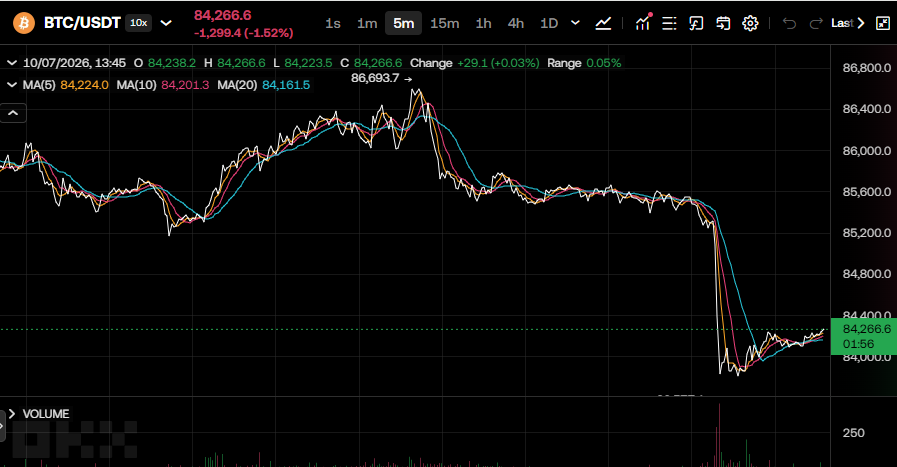This screenshot has width=897, height=467.
Task: Click the 85,200.0 price axis label
Action: pos(866,232)
